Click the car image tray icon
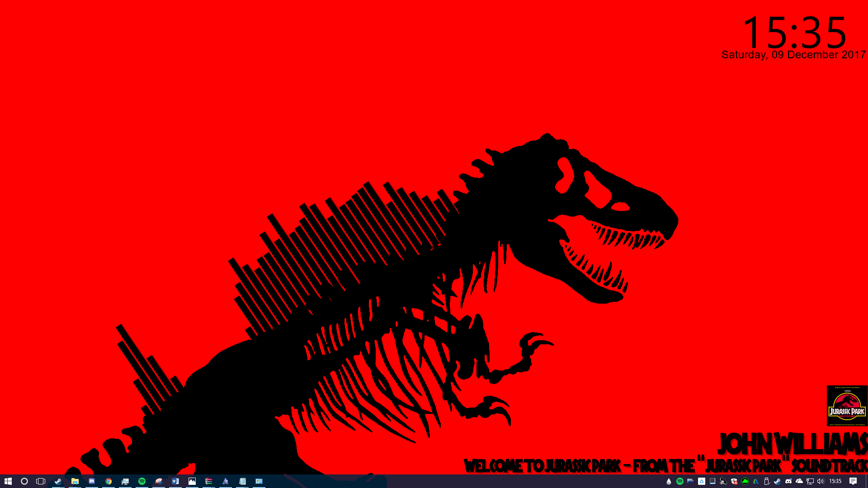The height and width of the screenshot is (488, 868). pos(691,481)
